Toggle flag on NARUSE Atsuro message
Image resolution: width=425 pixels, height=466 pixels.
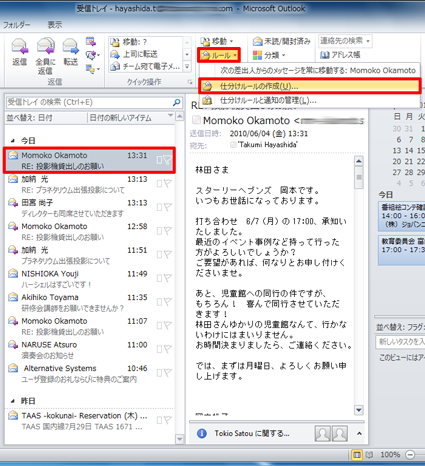pos(168,349)
